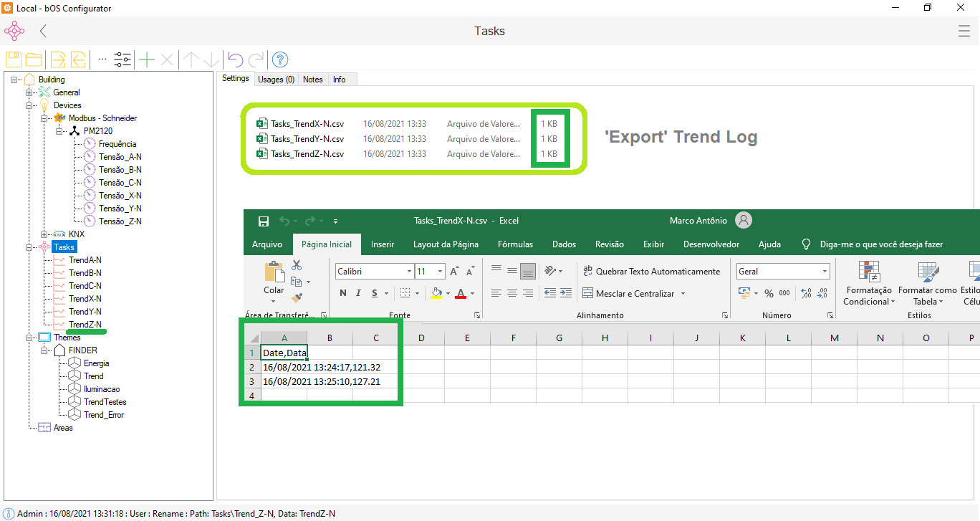The width and height of the screenshot is (980, 521).
Task: Click the import arrow-left document icon
Action: (78, 59)
